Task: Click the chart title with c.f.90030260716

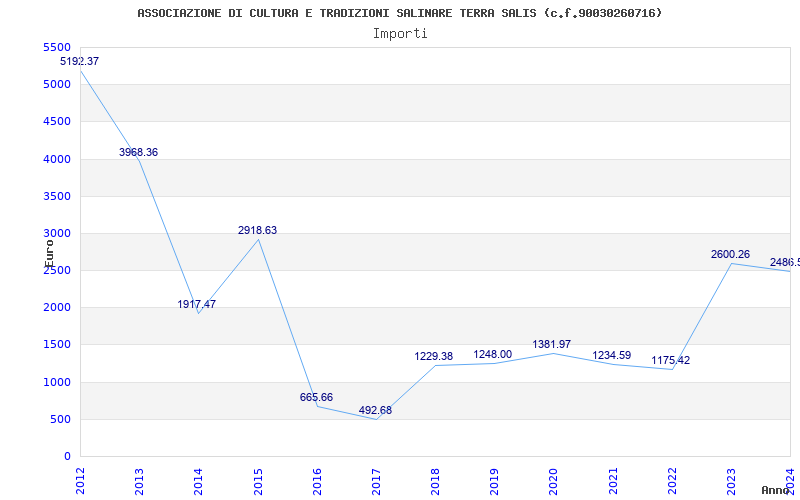Action: tap(399, 13)
